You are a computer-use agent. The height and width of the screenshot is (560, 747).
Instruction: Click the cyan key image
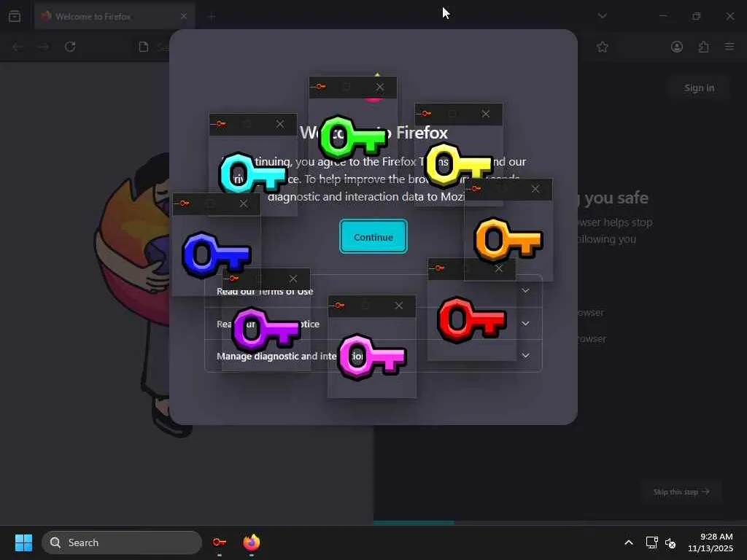coord(252,174)
